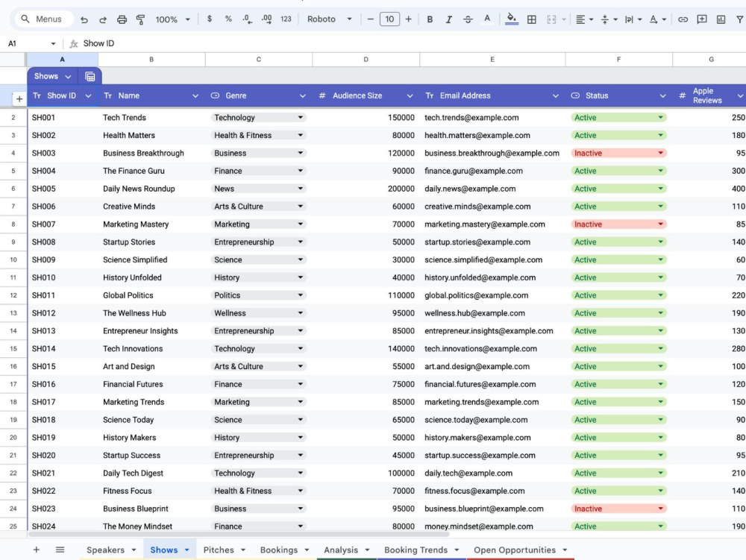Click the Merge cells icon
The width and height of the screenshot is (746, 560).
551,19
